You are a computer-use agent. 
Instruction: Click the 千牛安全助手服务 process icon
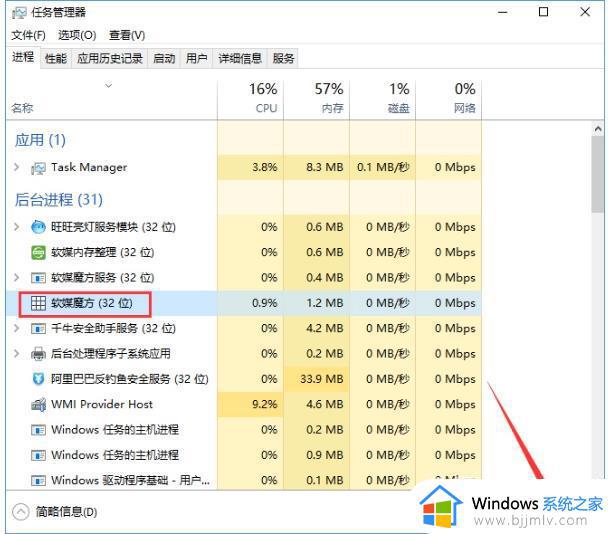click(38, 328)
